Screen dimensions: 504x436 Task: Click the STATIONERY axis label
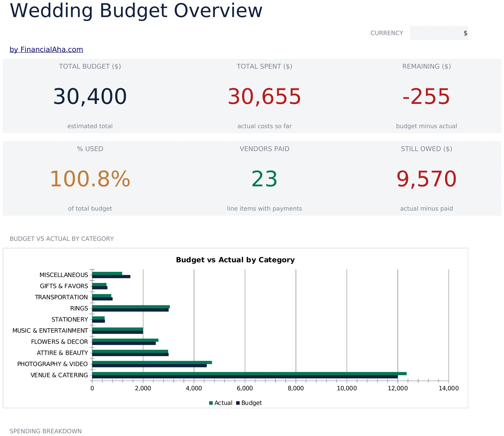[70, 319]
